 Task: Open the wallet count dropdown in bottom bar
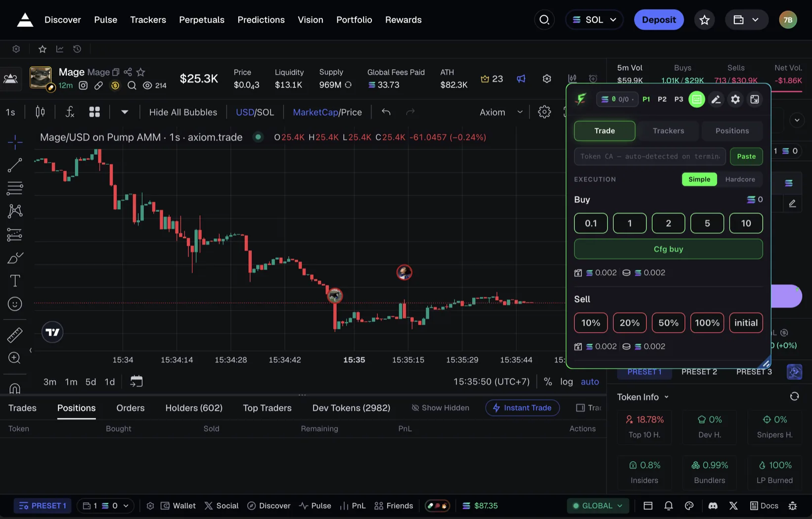click(105, 506)
